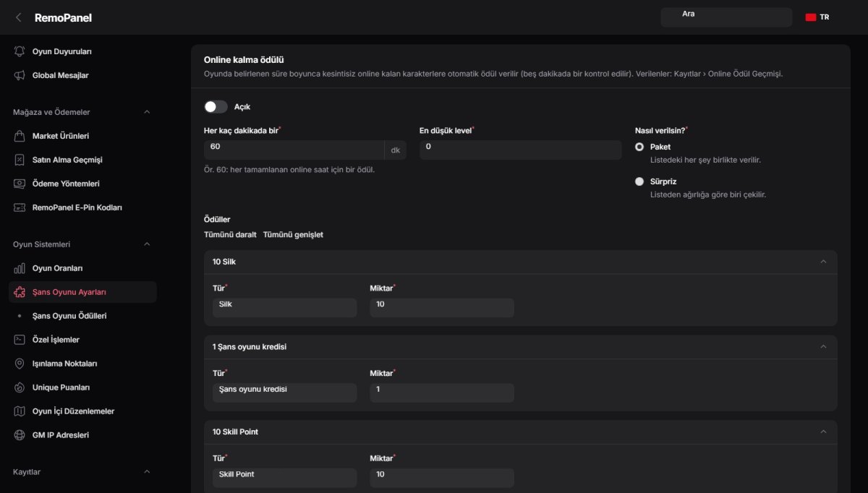The image size is (868, 493).
Task: Click the Oyun İçi Düzenlemeler map icon
Action: coord(20,411)
